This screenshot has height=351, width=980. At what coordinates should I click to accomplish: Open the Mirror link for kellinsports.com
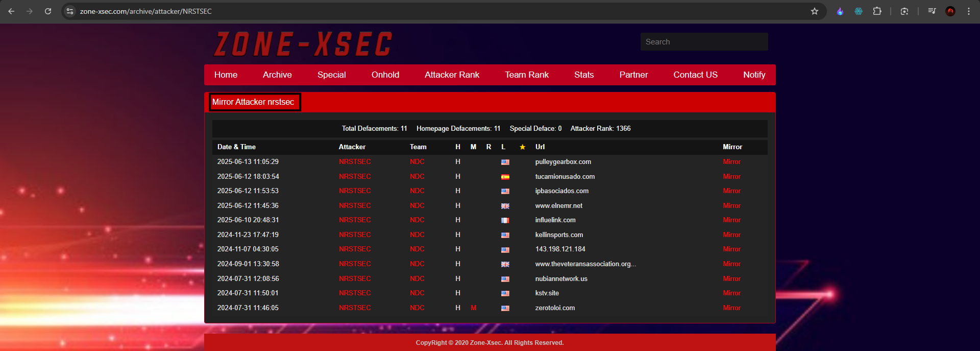click(x=731, y=235)
